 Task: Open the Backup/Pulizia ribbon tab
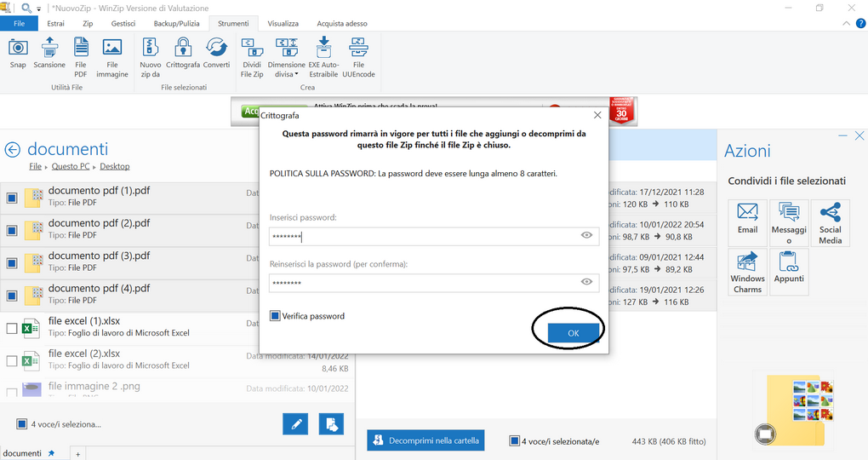click(x=177, y=23)
